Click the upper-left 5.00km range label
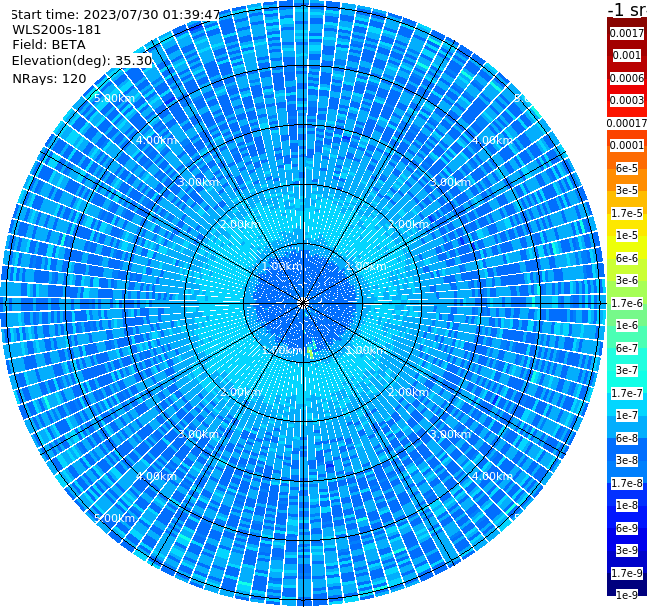The width and height of the screenshot is (647, 607). tap(114, 98)
